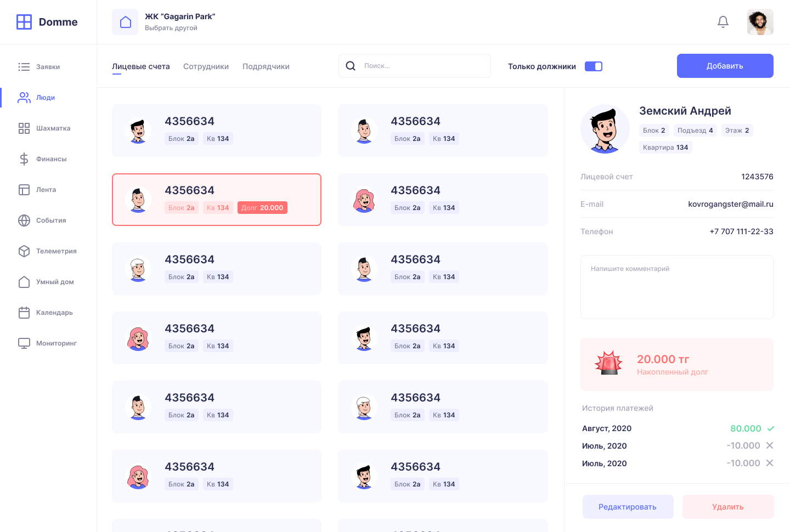
Task: Click the Поиск search field
Action: [422, 66]
